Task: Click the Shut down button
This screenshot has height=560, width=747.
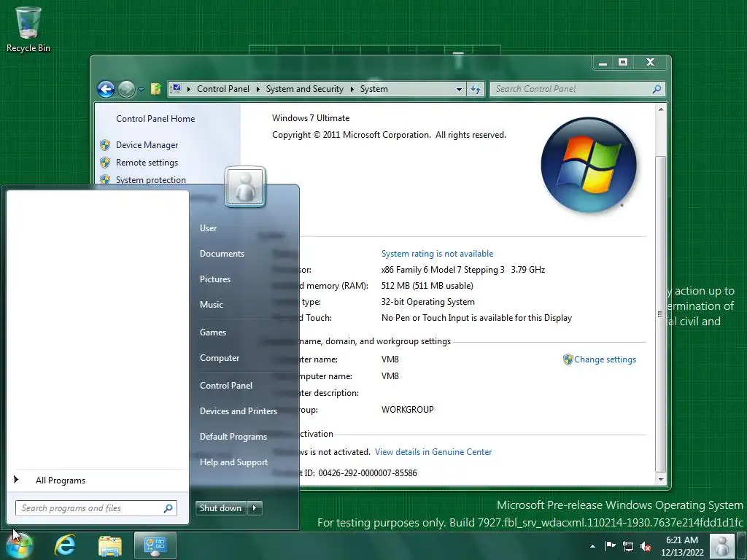Action: pyautogui.click(x=221, y=508)
